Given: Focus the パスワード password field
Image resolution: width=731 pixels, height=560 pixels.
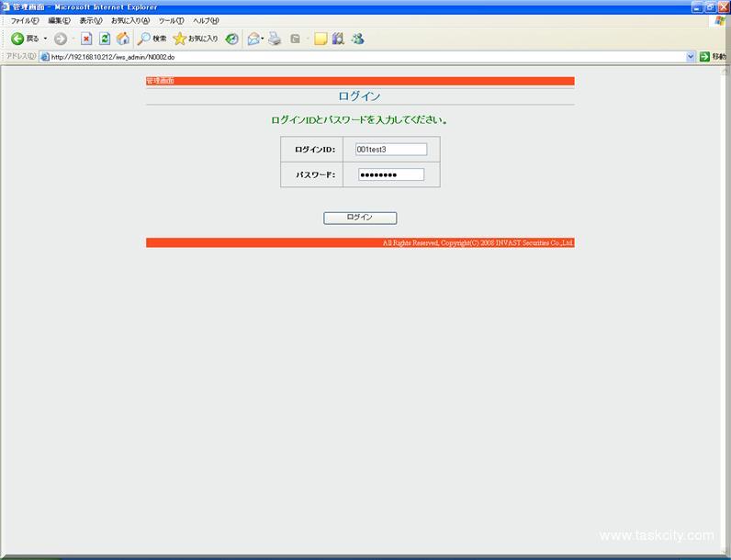Looking at the screenshot, I should 391,174.
